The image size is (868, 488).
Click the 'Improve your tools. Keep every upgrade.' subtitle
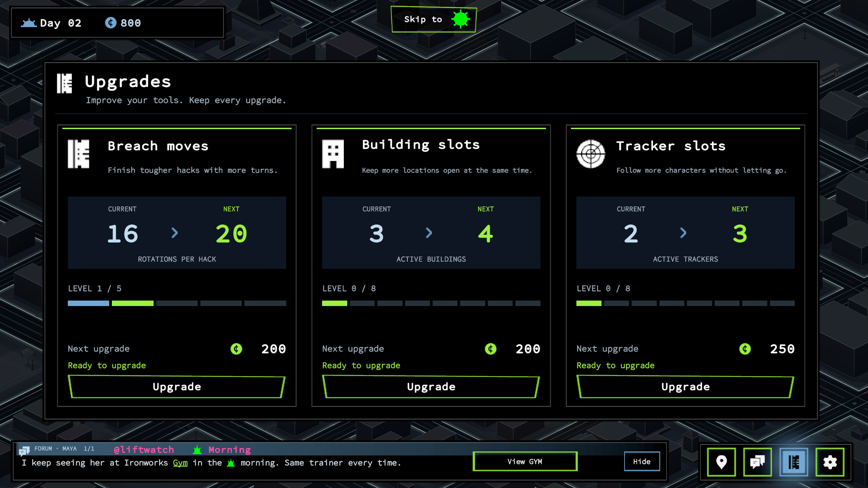tap(186, 100)
